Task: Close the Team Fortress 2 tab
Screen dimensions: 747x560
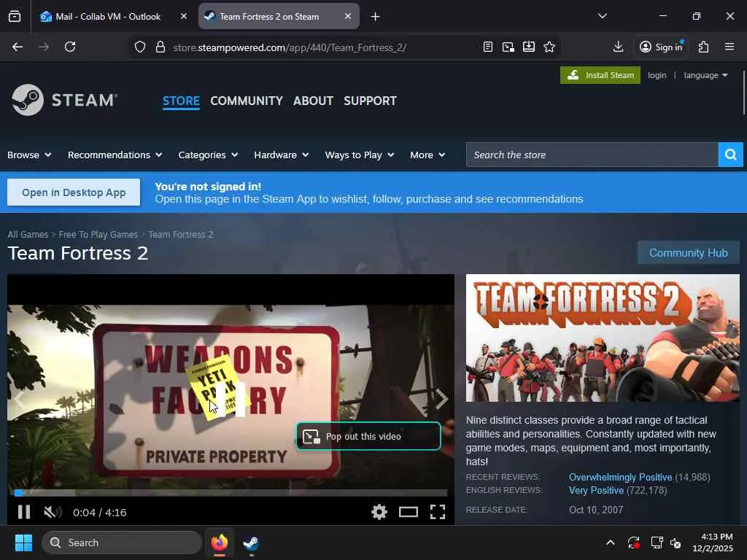Action: [x=348, y=16]
